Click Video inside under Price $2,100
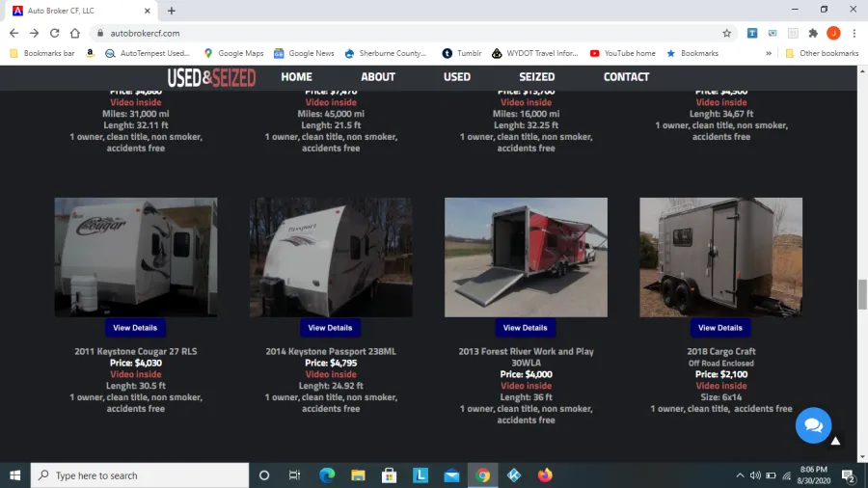 [x=720, y=386]
